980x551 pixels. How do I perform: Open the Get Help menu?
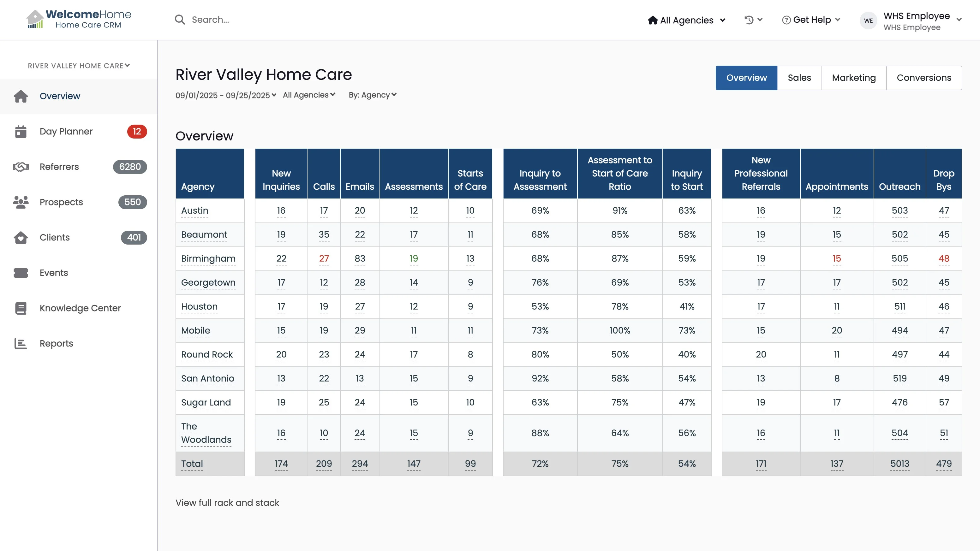tap(811, 20)
